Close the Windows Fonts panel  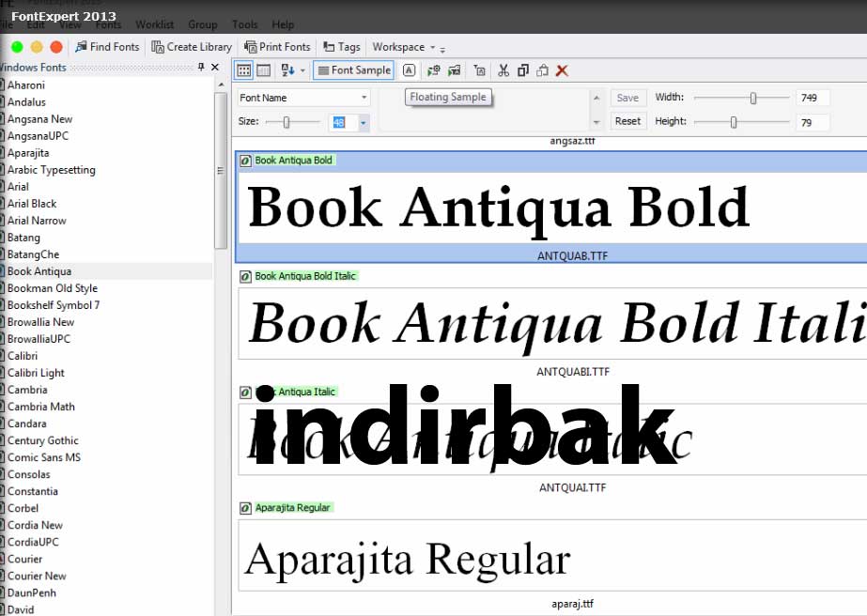pos(215,67)
